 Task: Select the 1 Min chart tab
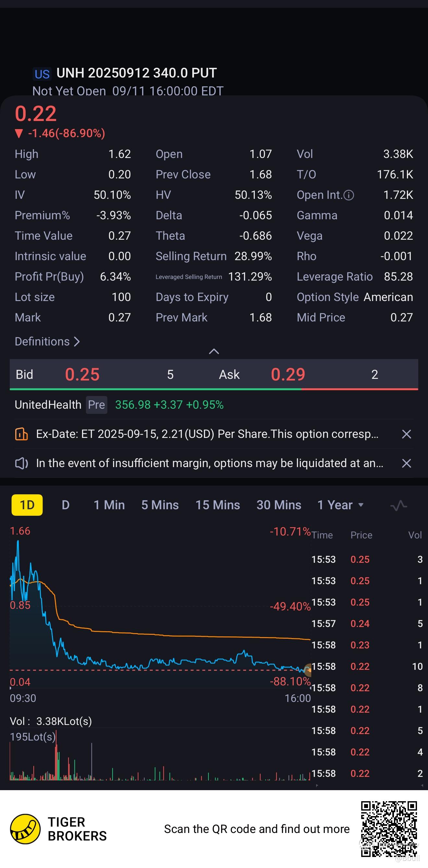coord(109,505)
